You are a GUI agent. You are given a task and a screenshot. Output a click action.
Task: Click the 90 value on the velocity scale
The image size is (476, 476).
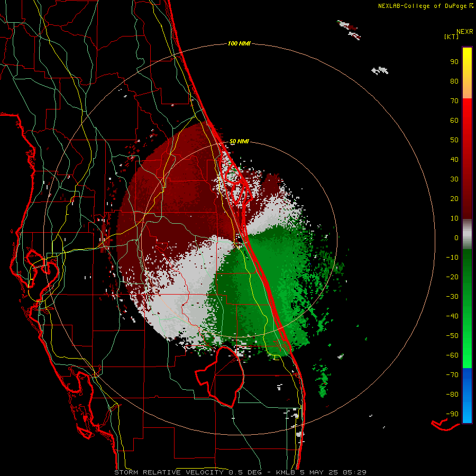pos(454,62)
